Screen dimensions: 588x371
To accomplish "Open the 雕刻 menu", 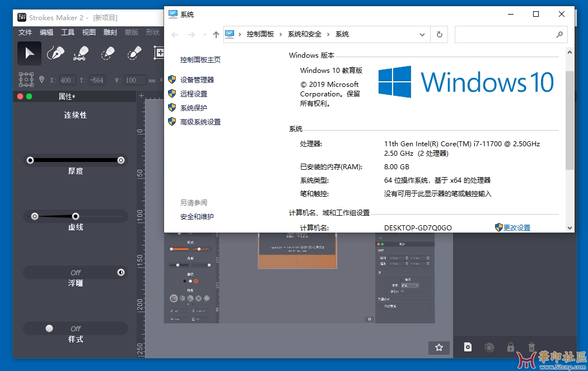I will (x=110, y=33).
